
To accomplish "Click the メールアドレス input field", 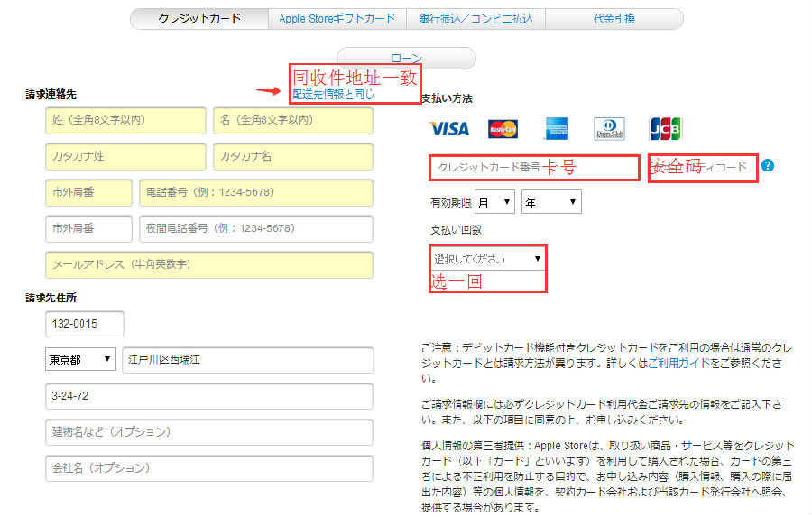I will coord(208,264).
